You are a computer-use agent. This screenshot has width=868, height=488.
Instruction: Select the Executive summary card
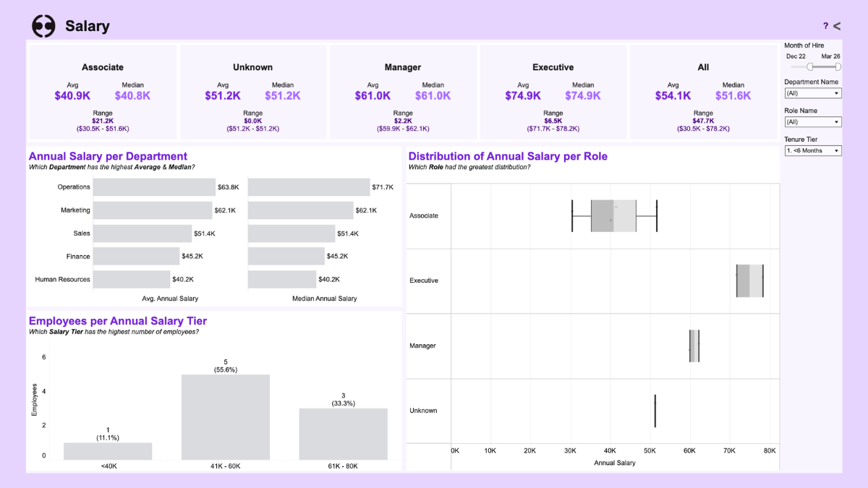553,90
